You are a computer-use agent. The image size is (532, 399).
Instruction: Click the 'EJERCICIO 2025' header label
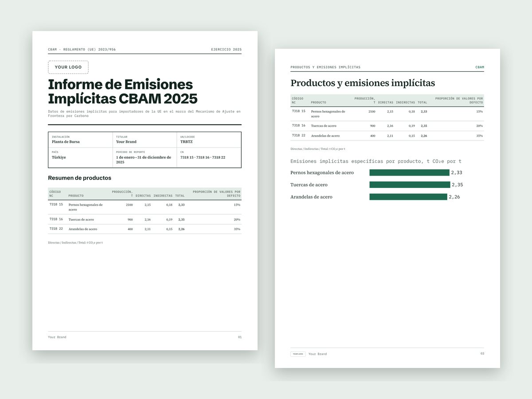pos(226,50)
